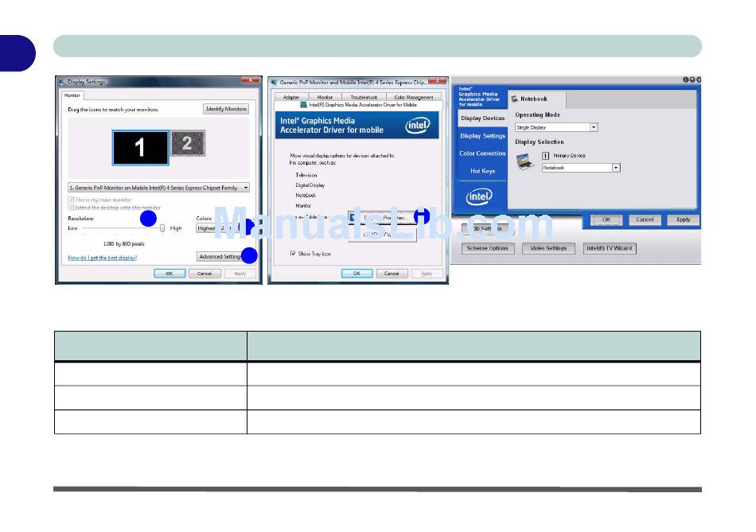
Task: Open Hot Keys in Intel sidebar
Action: [482, 171]
